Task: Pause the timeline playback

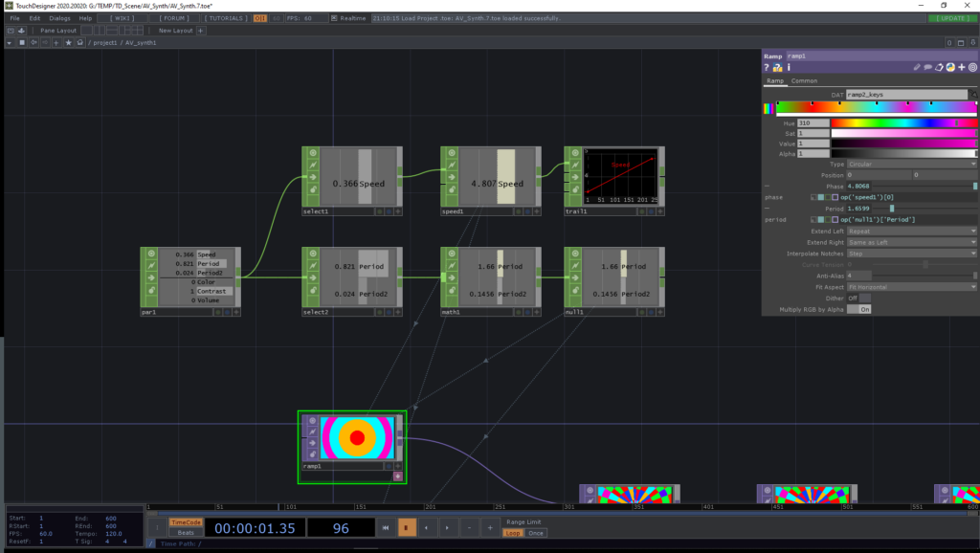Action: (x=406, y=527)
